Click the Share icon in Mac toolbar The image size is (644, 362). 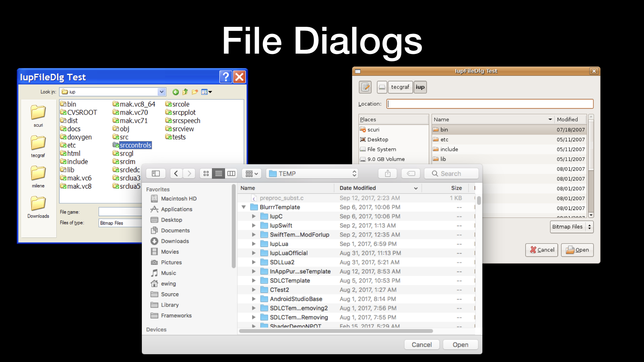[x=387, y=173]
